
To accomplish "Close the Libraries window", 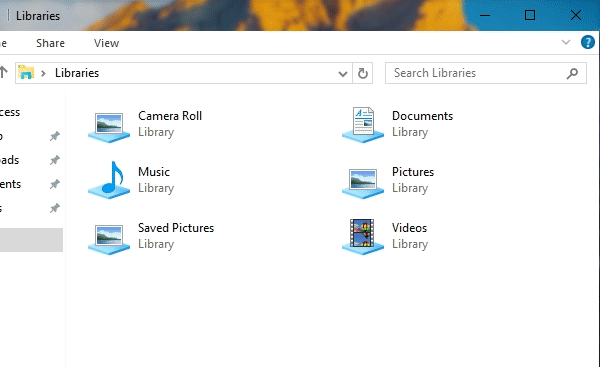I will pos(576,15).
